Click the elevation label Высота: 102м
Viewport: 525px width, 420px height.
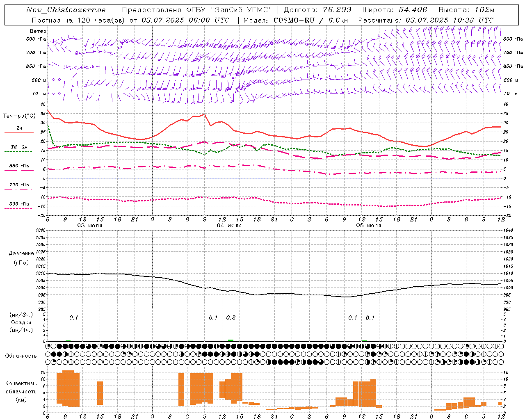click(466, 10)
